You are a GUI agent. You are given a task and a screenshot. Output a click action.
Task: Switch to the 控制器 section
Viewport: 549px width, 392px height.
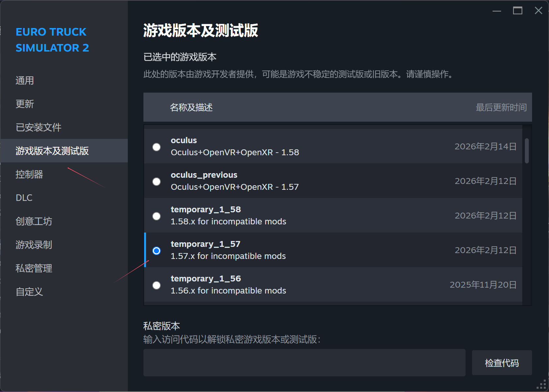click(29, 174)
